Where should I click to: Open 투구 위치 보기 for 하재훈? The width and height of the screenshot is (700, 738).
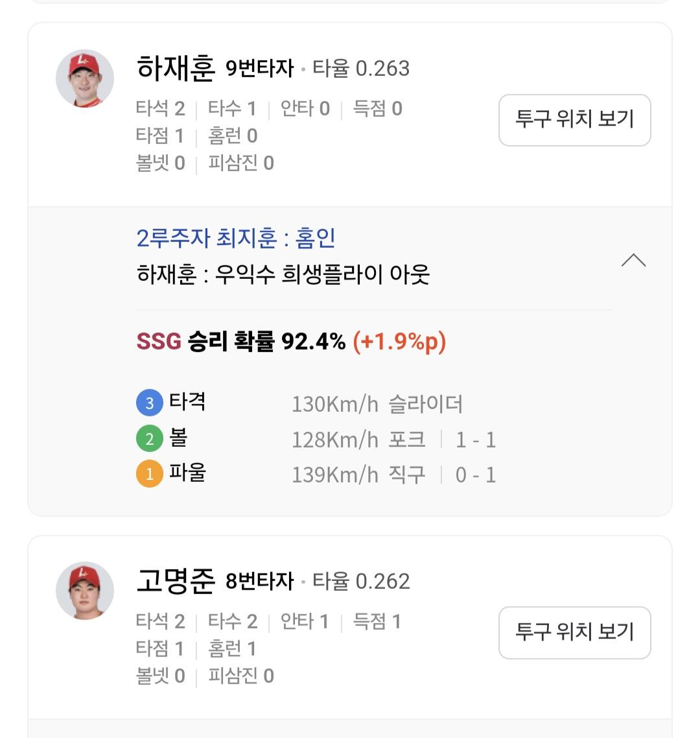(x=574, y=120)
